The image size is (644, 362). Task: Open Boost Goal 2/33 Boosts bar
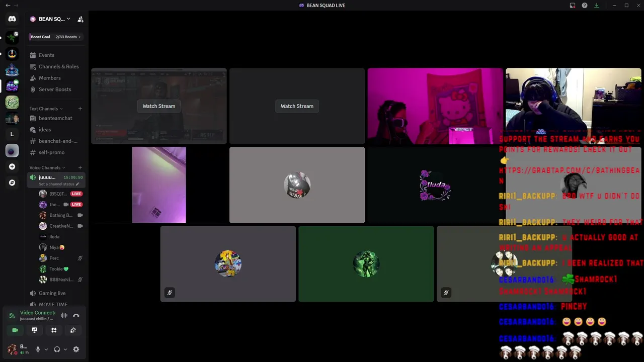click(55, 37)
